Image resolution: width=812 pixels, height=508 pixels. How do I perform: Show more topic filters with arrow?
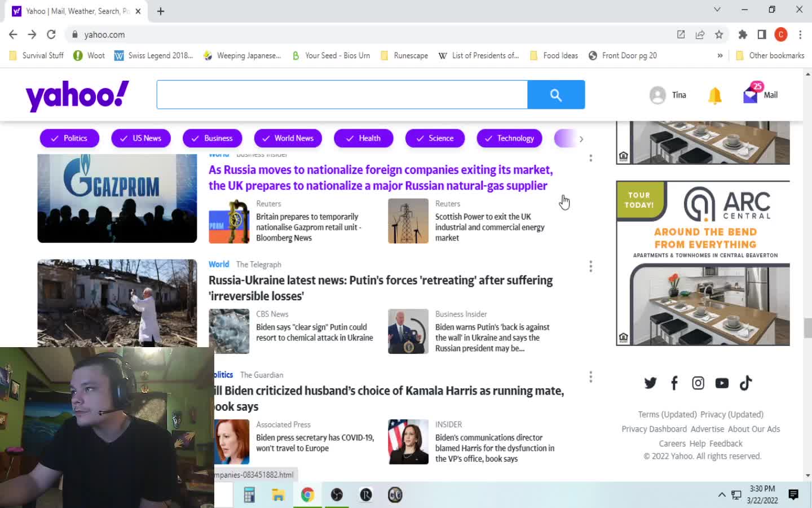pos(581,139)
